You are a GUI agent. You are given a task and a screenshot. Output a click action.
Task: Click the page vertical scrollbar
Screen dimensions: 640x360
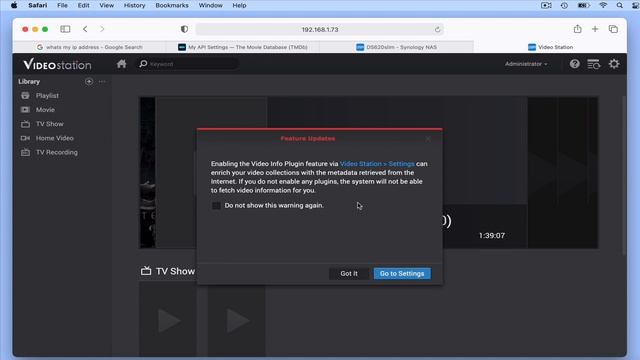623,176
